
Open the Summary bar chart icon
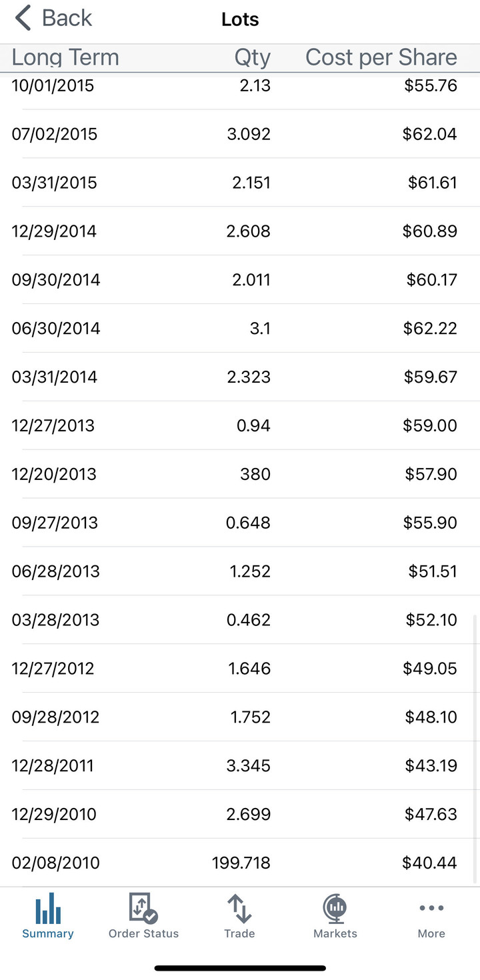click(48, 908)
